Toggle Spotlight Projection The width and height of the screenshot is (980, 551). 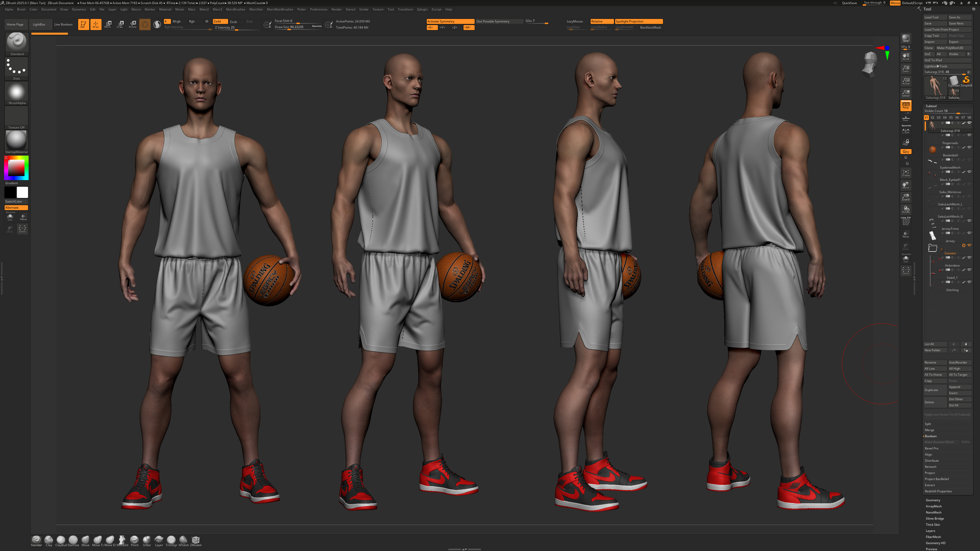[x=639, y=21]
